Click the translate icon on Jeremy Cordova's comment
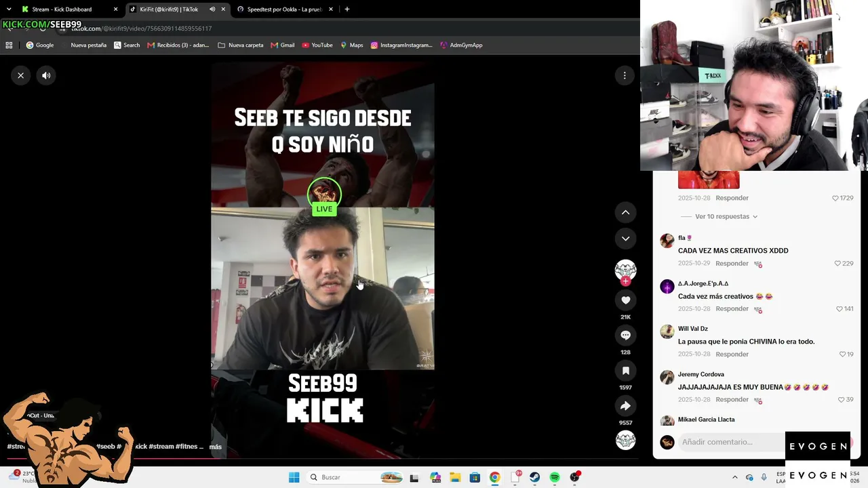Screen dimensions: 868x488 tap(758, 400)
